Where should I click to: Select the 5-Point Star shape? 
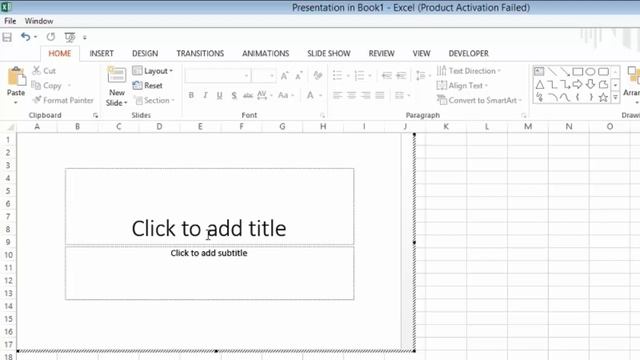(603, 97)
